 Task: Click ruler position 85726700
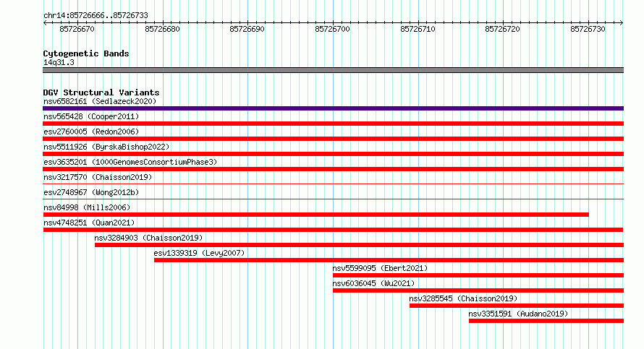(x=332, y=29)
